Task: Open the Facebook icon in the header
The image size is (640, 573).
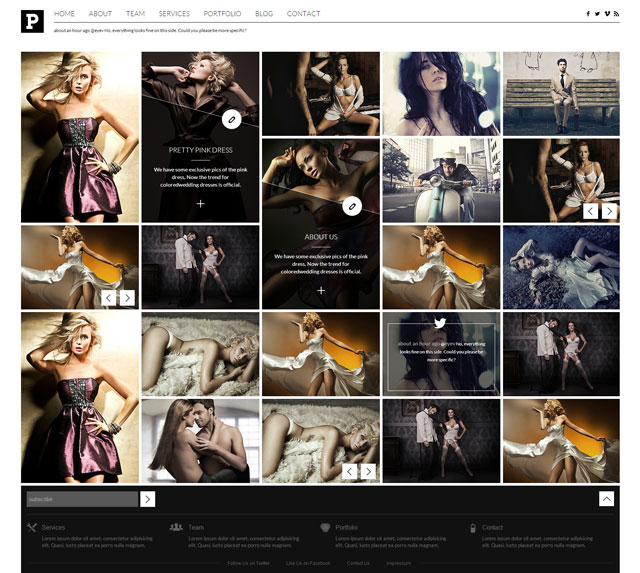Action: 588,14
